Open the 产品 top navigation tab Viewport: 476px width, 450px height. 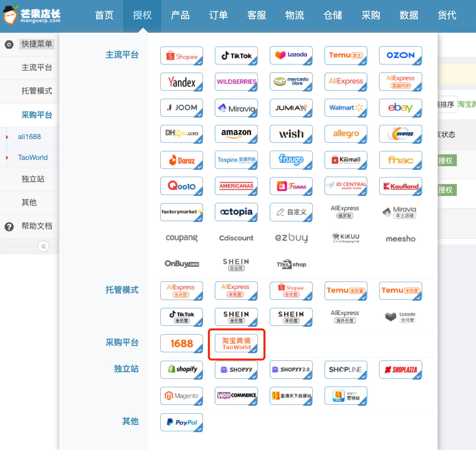pyautogui.click(x=180, y=15)
